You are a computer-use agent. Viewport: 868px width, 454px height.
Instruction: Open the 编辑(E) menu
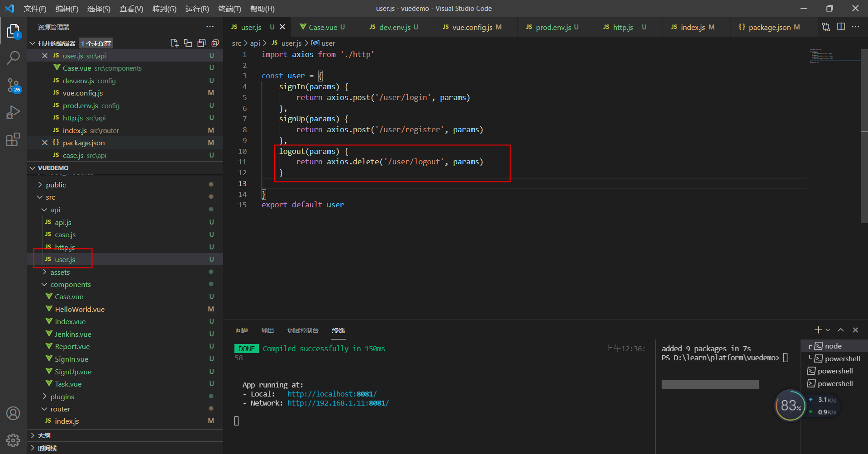[x=67, y=9]
